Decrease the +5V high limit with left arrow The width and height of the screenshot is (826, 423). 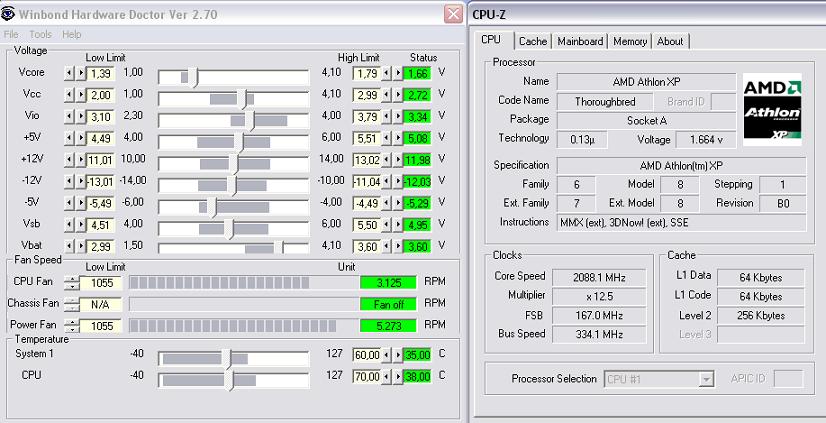386,139
